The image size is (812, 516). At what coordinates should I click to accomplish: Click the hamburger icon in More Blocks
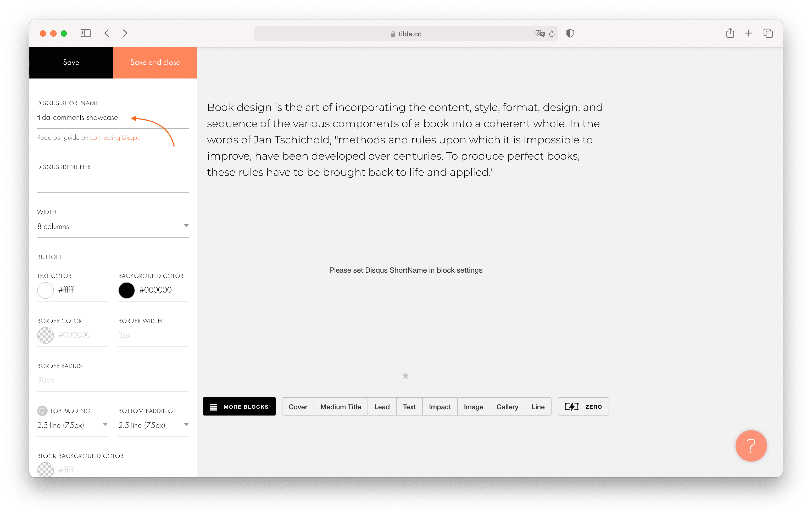point(213,407)
